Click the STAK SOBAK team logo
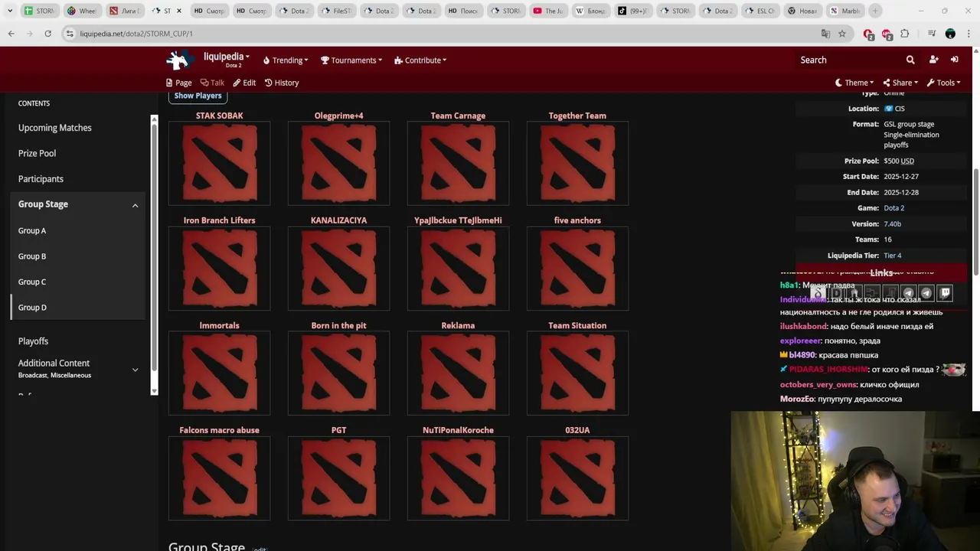The height and width of the screenshot is (551, 980). 220,164
